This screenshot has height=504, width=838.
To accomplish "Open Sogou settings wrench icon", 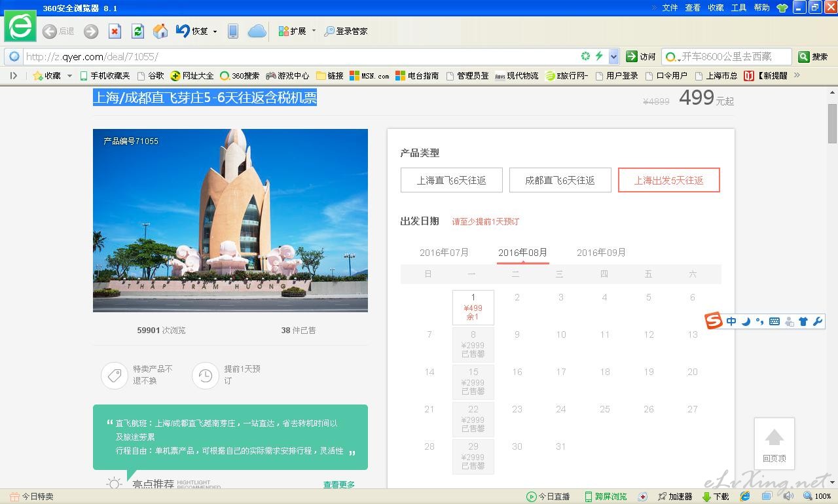I will [817, 321].
